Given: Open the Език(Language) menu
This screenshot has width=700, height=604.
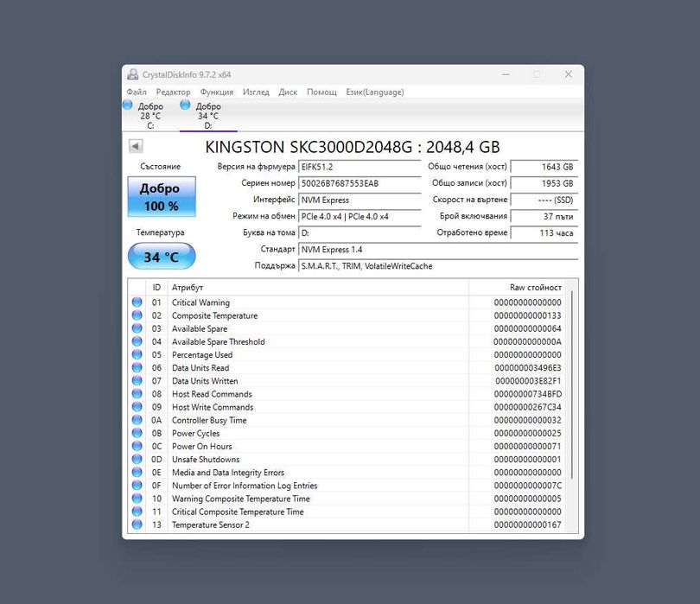Looking at the screenshot, I should tap(374, 92).
